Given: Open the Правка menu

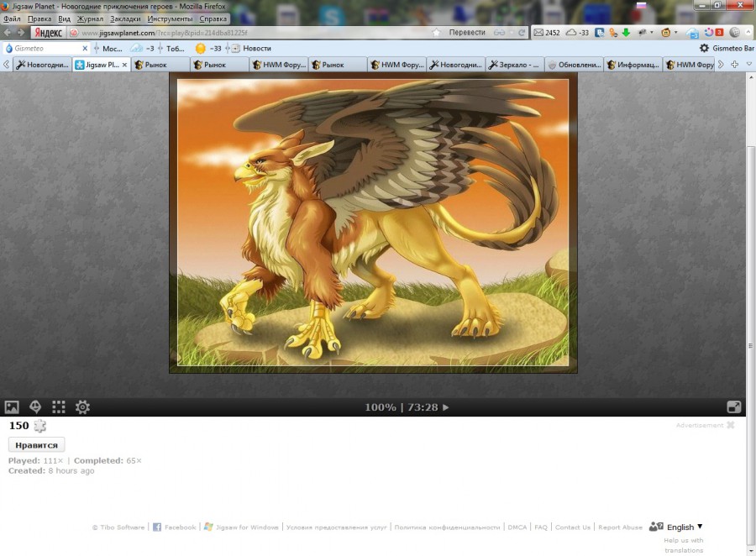Looking at the screenshot, I should click(39, 18).
